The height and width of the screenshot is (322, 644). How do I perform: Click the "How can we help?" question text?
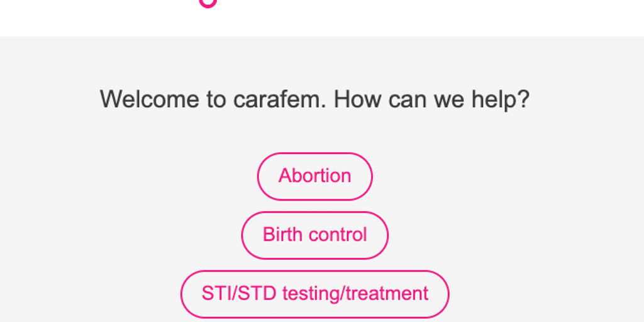click(x=431, y=99)
